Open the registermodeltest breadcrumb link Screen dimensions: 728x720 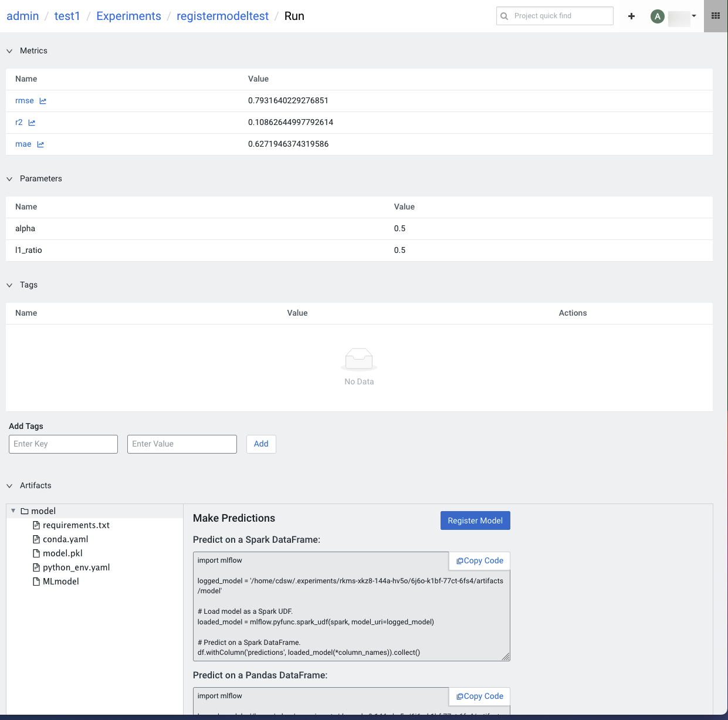coord(222,16)
